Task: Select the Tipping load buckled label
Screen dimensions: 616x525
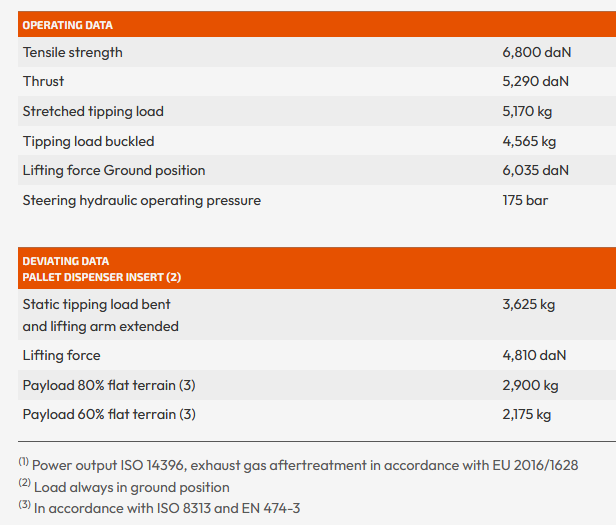Action: point(89,141)
